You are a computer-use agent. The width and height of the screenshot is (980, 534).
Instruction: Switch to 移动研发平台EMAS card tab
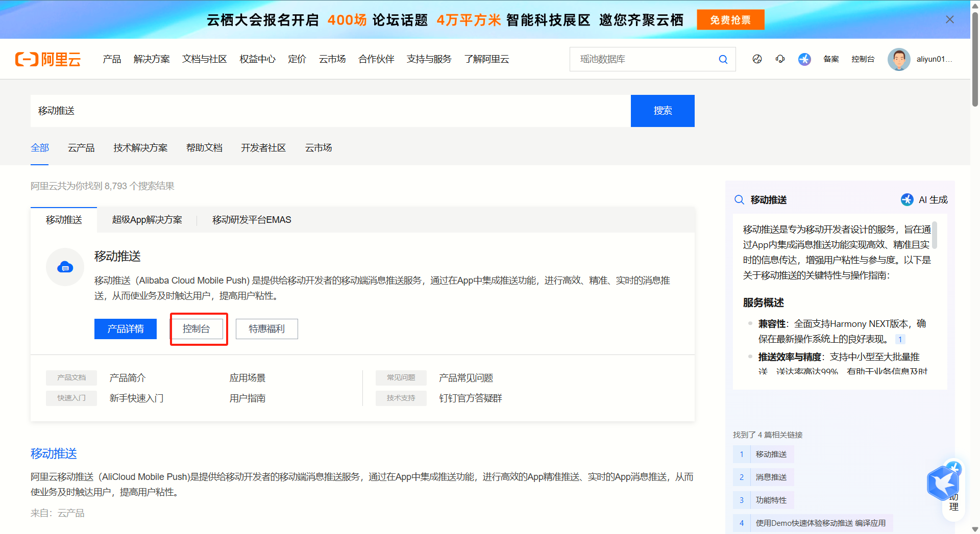pyautogui.click(x=252, y=220)
